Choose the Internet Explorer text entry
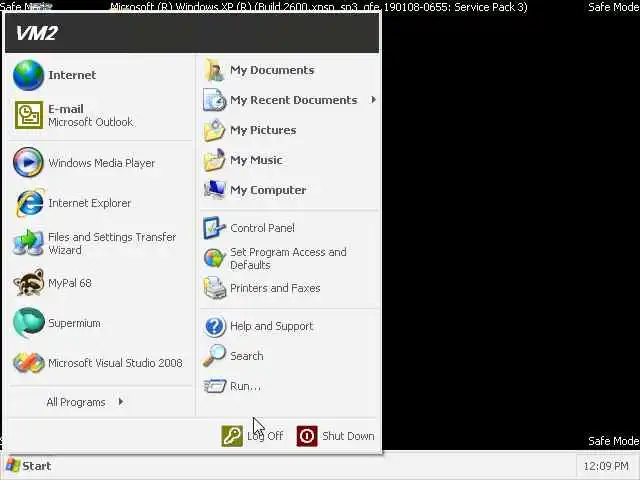Screen dimensions: 640x480 coord(90,203)
